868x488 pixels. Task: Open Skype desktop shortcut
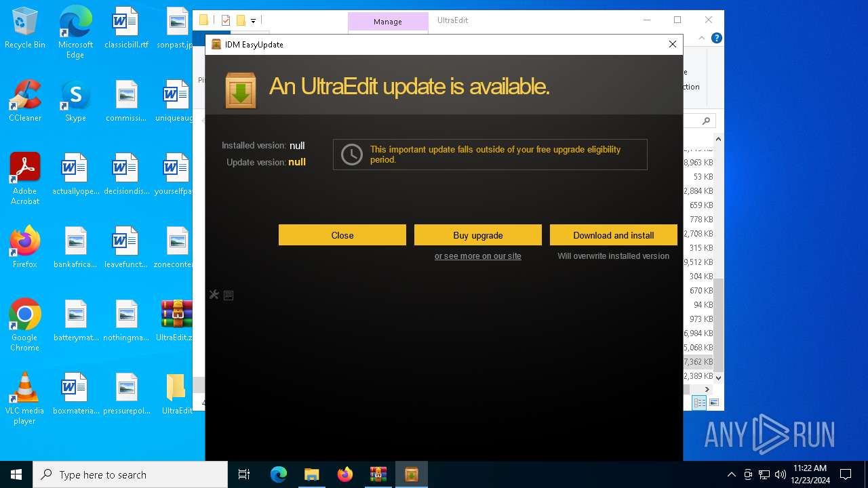[75, 102]
